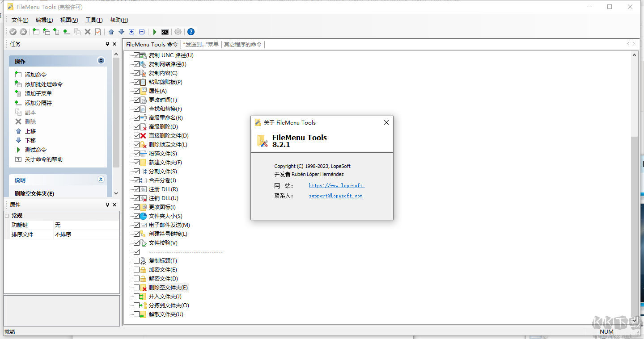Click the 添加批处理命令 toolbar icon
This screenshot has height=339, width=644.
click(x=46, y=32)
